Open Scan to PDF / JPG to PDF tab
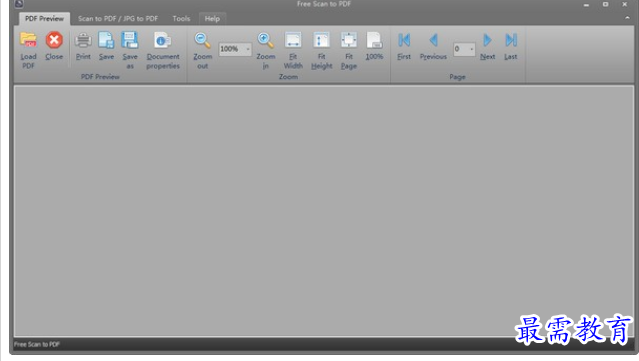This screenshot has width=639, height=361. (118, 19)
